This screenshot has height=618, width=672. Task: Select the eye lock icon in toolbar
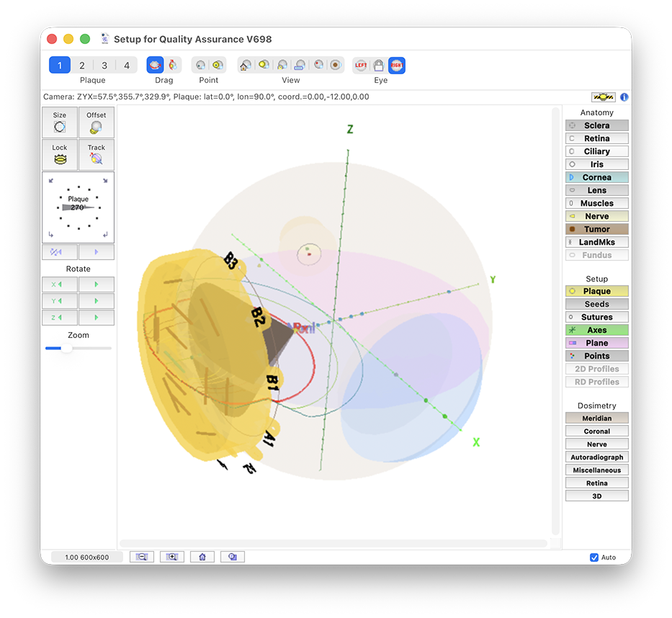tap(379, 66)
